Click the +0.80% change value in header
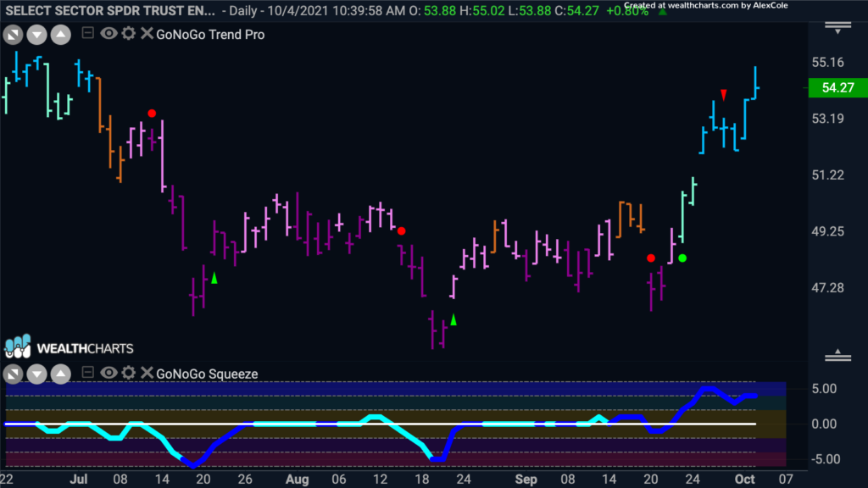 [x=627, y=11]
